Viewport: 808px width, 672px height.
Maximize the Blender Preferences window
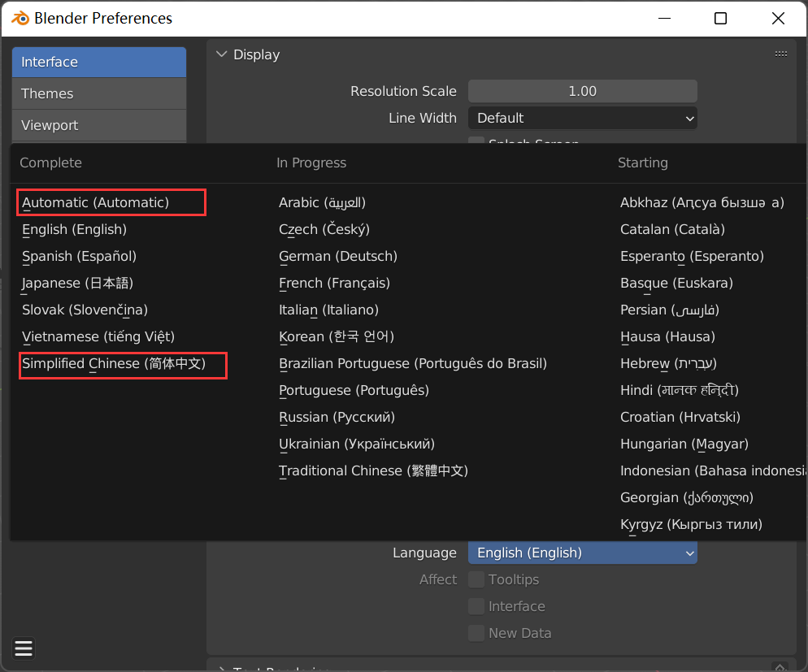click(720, 19)
